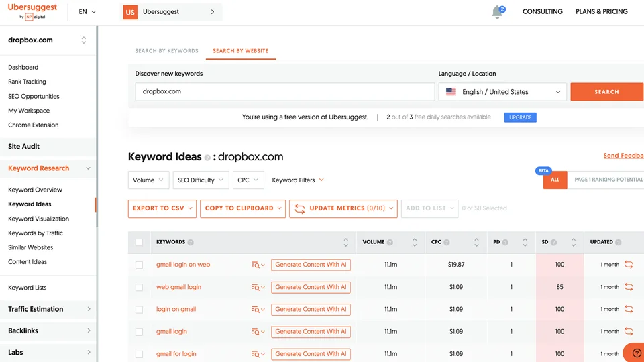Click info icon beside UPDATED column header
This screenshot has width=644, height=362.
click(x=618, y=242)
